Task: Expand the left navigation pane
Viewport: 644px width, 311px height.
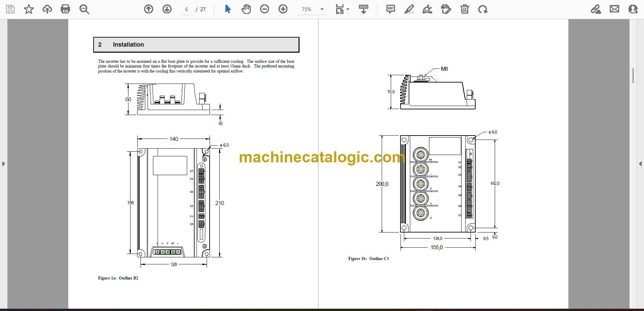Action: tap(4, 164)
